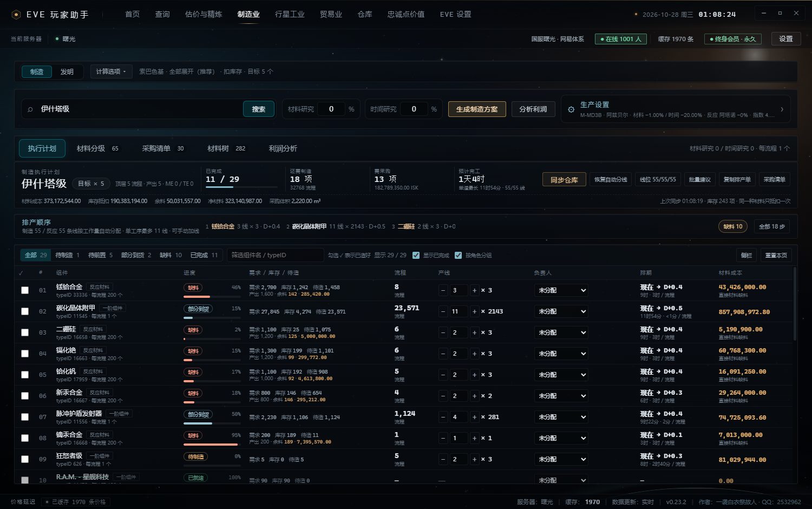Click the 搜索 button
812x509 pixels.
pyautogui.click(x=259, y=109)
